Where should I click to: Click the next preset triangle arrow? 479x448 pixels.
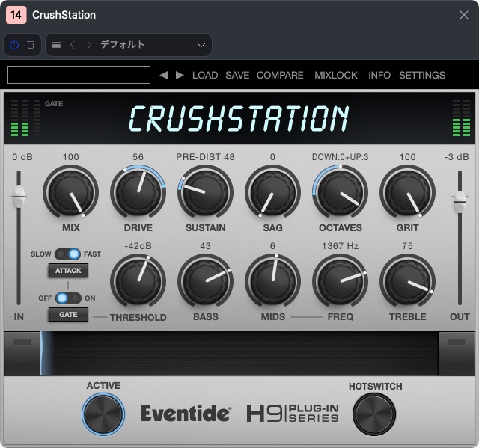pos(180,75)
